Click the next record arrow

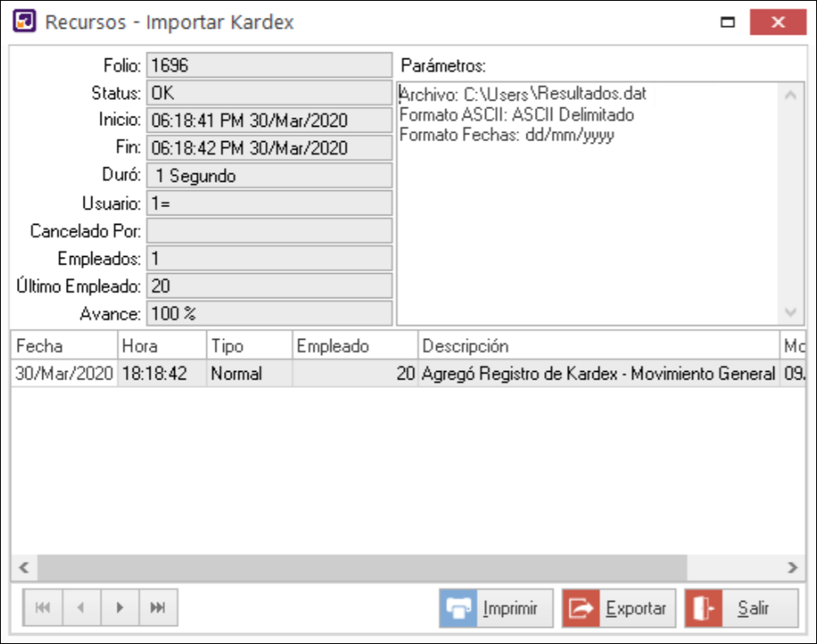point(120,608)
